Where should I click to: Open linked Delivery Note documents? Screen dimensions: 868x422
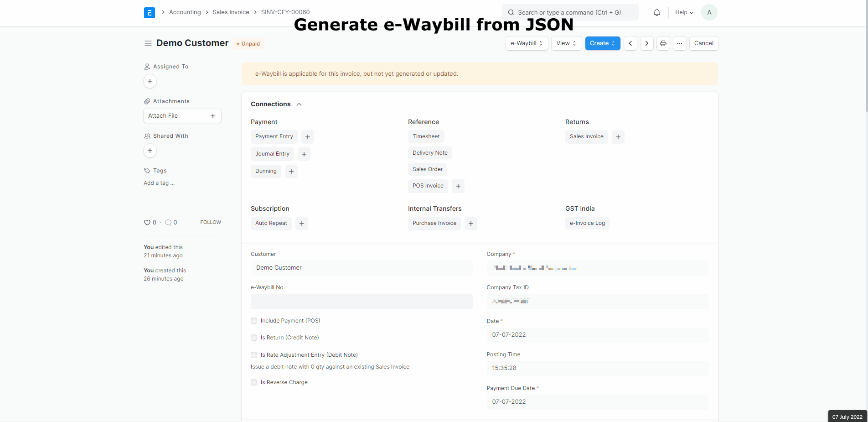(430, 153)
